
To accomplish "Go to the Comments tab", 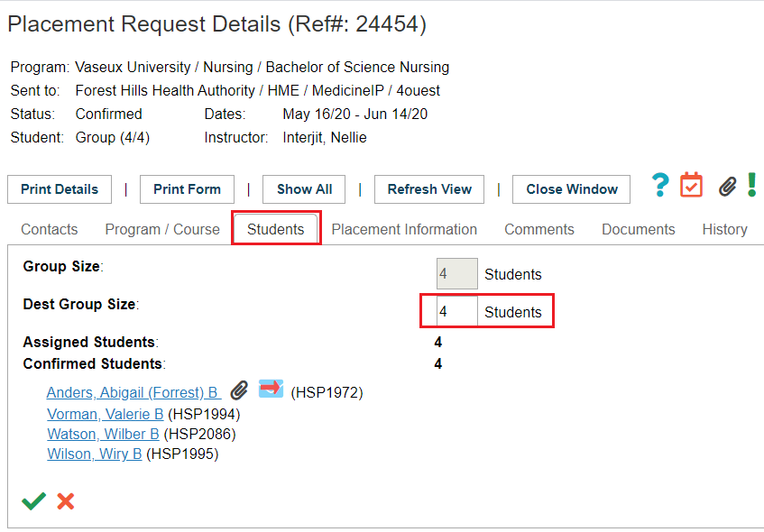I will [x=539, y=229].
